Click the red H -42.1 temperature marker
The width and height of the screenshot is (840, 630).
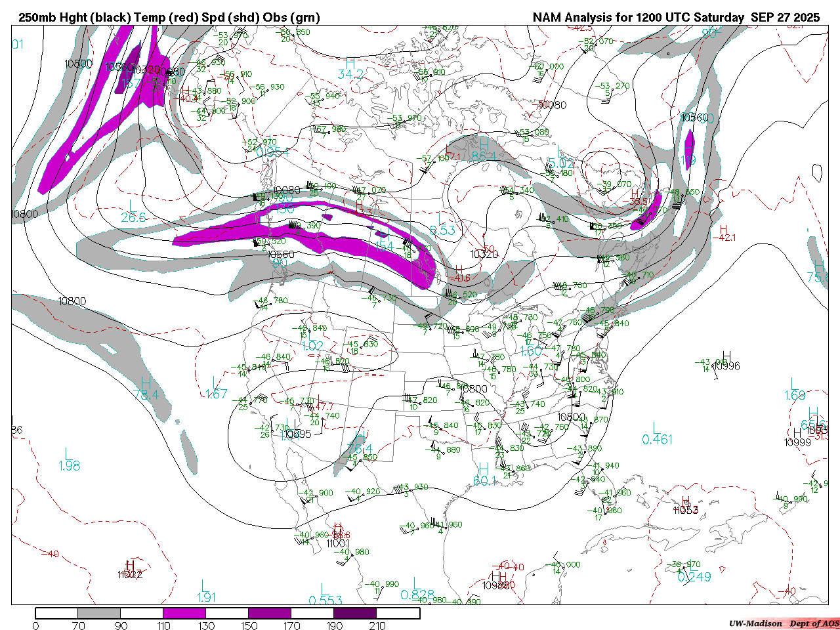(x=723, y=234)
